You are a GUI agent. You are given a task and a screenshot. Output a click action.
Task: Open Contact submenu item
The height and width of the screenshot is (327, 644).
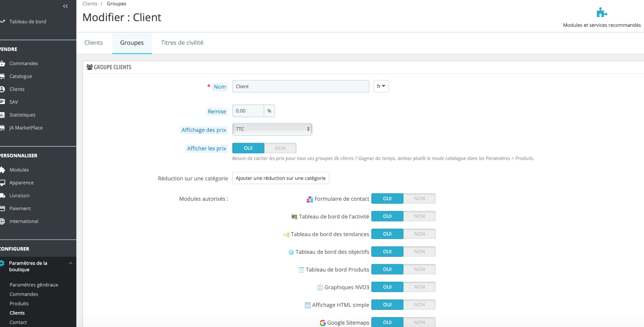(18, 322)
